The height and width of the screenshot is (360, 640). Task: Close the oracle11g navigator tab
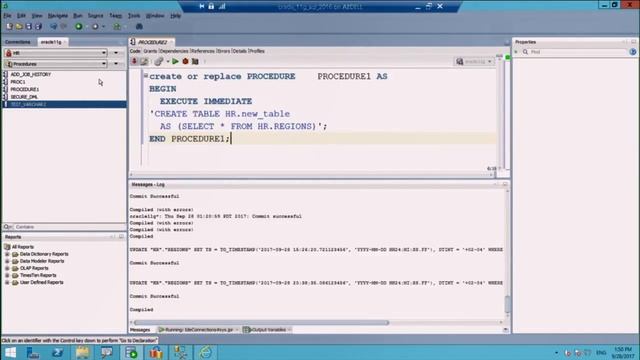coord(64,42)
